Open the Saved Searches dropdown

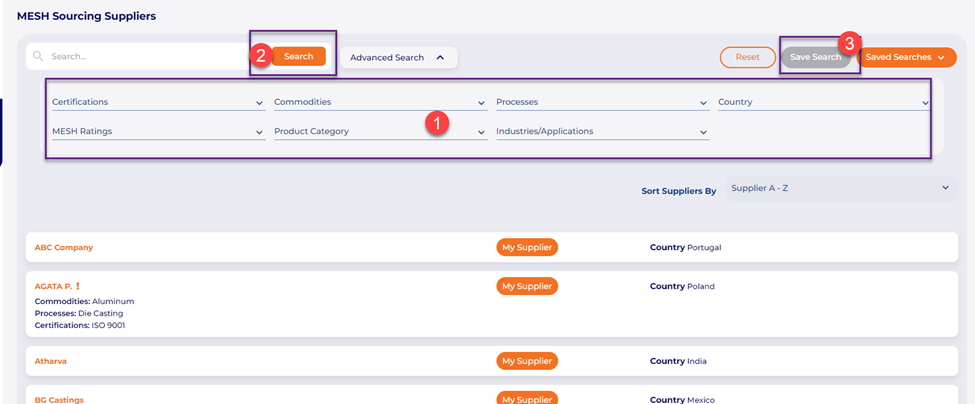click(904, 58)
